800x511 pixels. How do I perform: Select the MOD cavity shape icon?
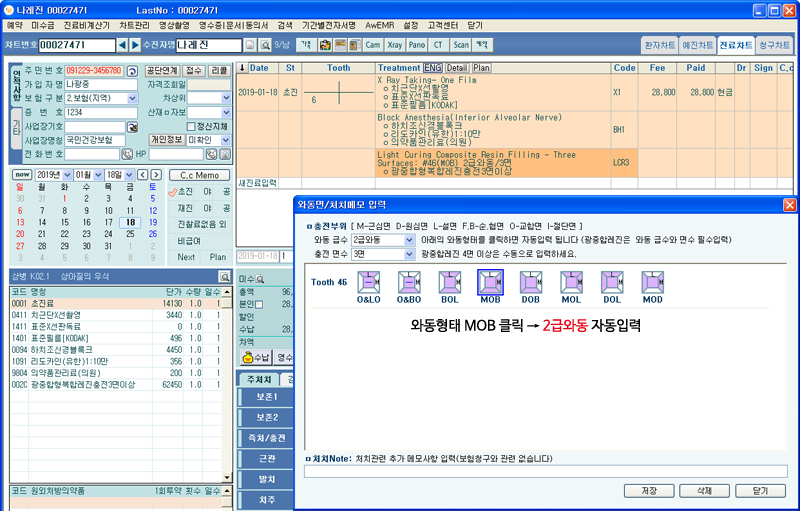coord(653,282)
